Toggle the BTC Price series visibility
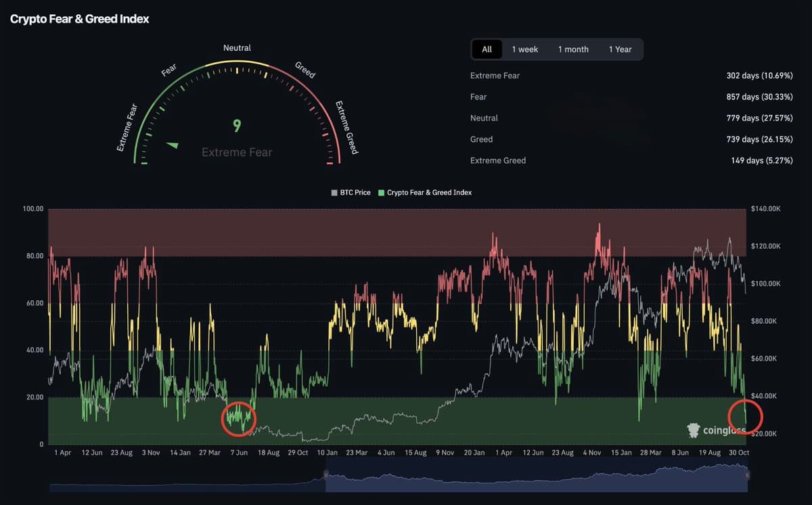 350,192
